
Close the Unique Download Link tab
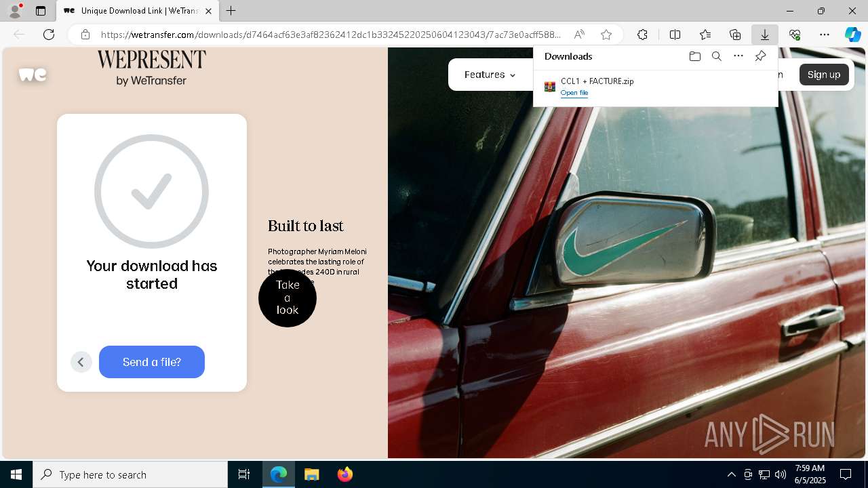tap(208, 11)
